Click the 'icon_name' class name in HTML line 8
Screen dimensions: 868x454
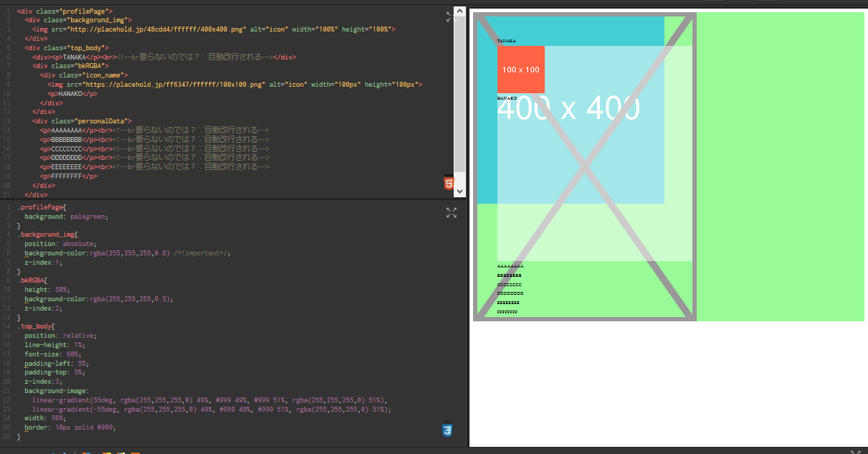click(x=105, y=75)
